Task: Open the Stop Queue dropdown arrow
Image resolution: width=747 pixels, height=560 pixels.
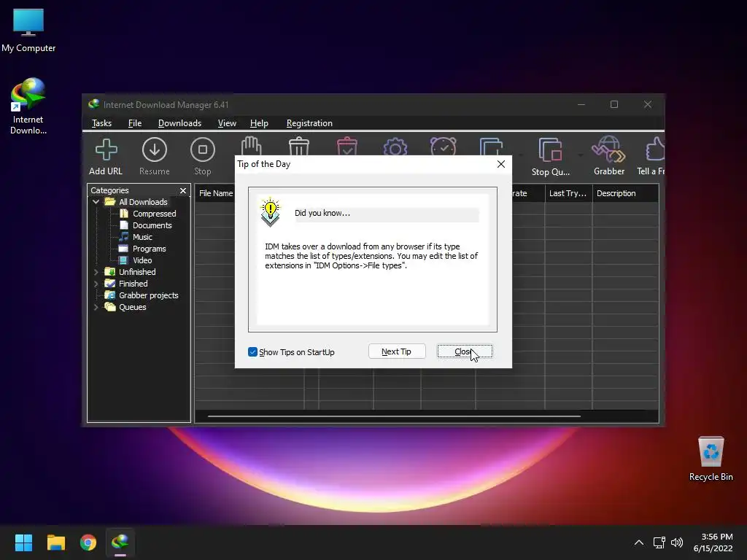Action: [580, 155]
